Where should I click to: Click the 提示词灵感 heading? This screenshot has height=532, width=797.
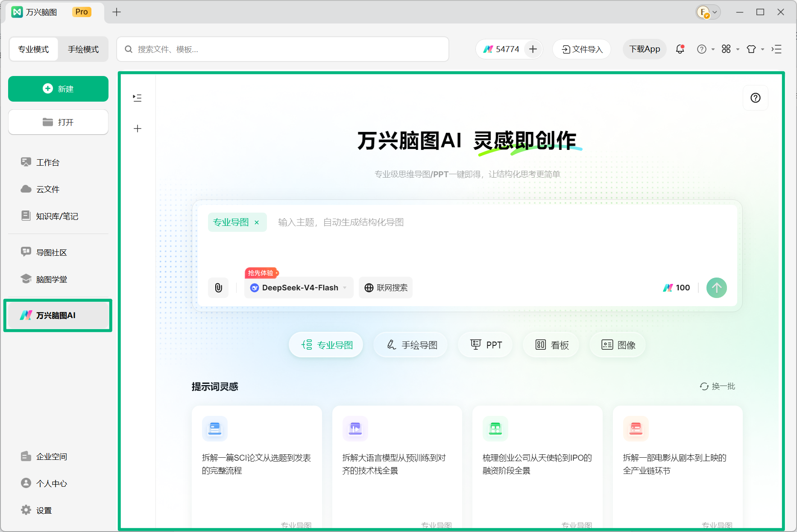[x=215, y=387]
